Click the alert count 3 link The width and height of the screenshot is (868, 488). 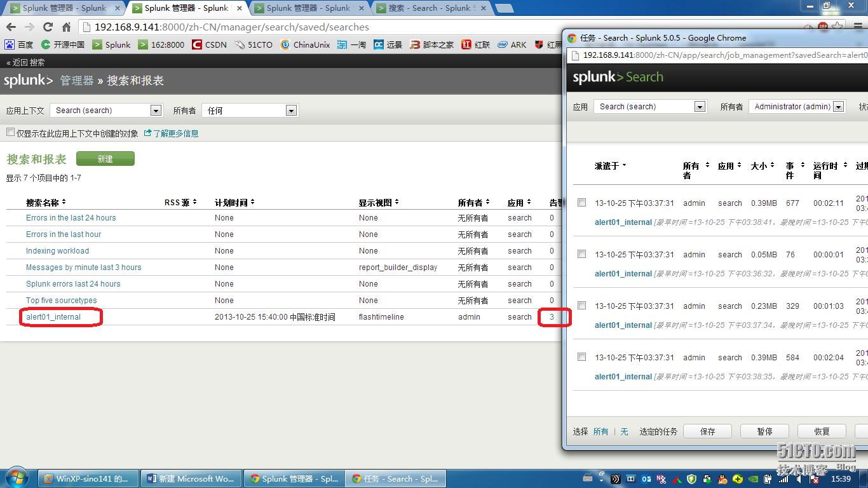click(552, 316)
